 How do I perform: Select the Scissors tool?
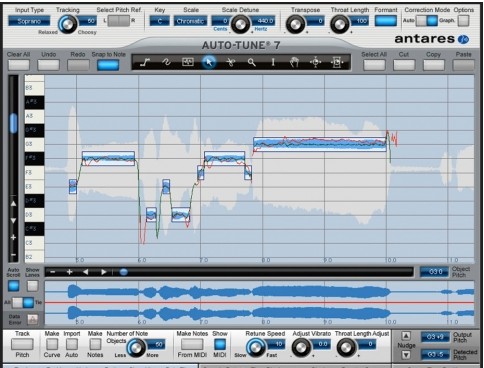230,62
